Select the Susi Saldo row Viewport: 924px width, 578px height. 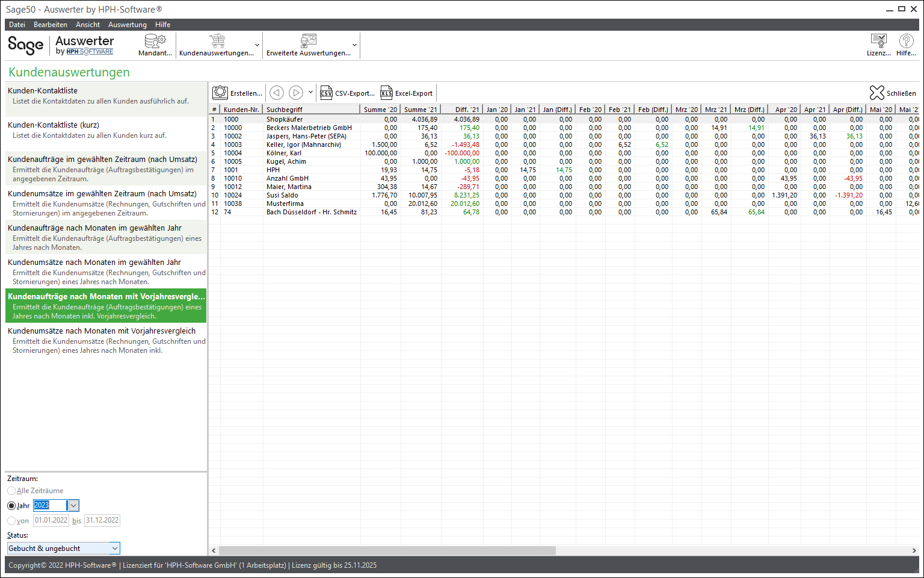tap(564, 195)
